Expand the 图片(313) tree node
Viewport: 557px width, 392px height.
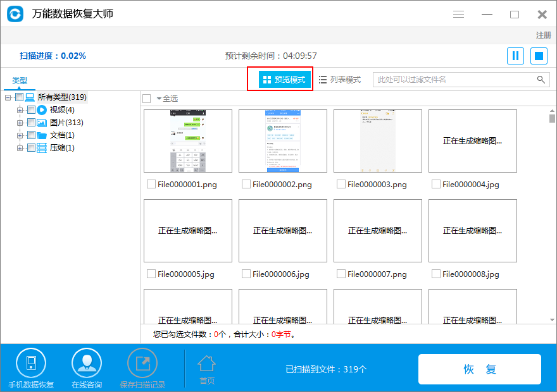(x=20, y=123)
